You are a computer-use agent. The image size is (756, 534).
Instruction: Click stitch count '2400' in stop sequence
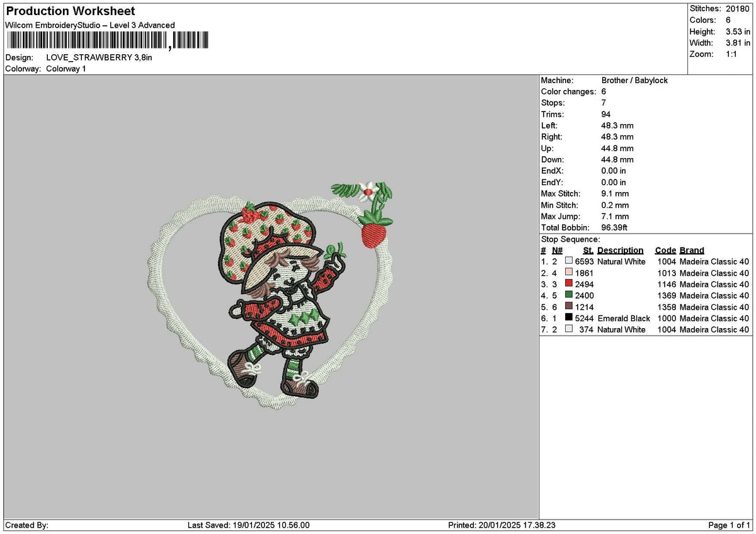(x=585, y=295)
